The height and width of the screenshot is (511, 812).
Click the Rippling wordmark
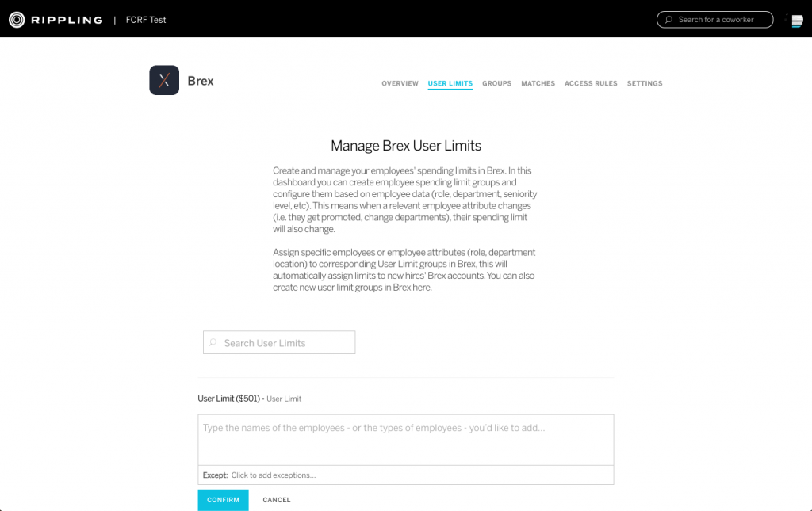[x=67, y=20]
